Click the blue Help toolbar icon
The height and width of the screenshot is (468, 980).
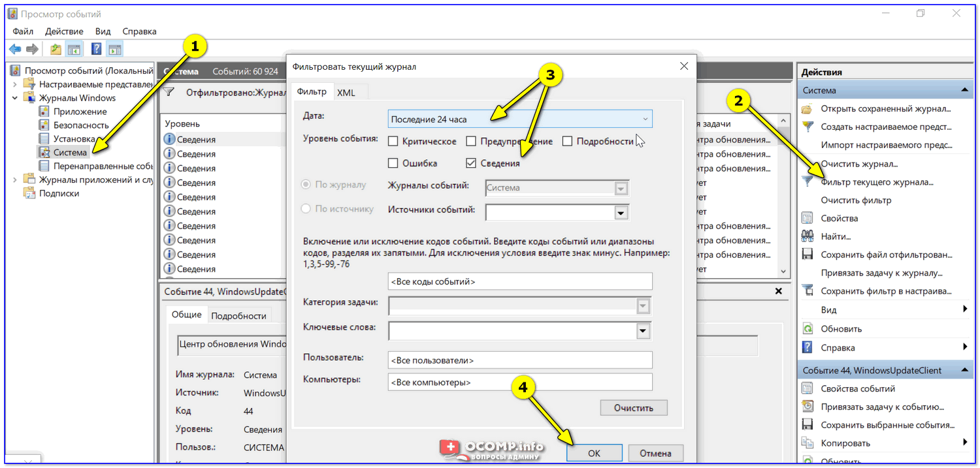96,49
